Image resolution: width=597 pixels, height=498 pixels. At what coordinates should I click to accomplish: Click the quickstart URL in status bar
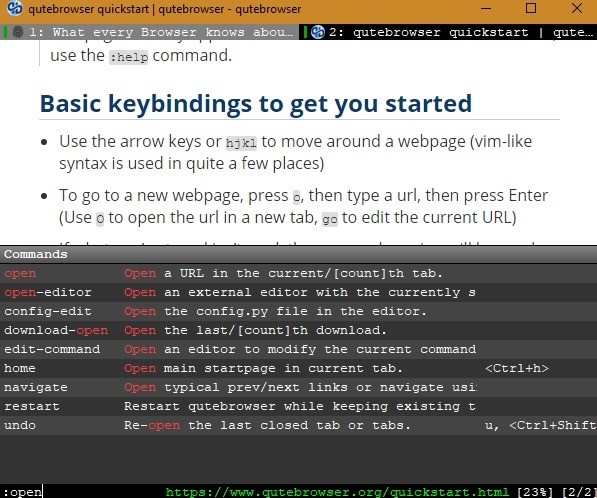pos(337,492)
